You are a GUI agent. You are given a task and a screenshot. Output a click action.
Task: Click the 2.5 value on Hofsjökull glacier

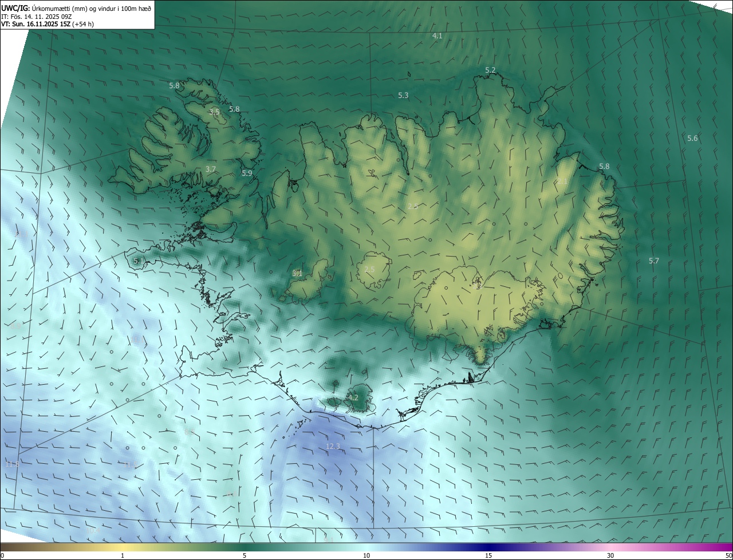coord(369,269)
